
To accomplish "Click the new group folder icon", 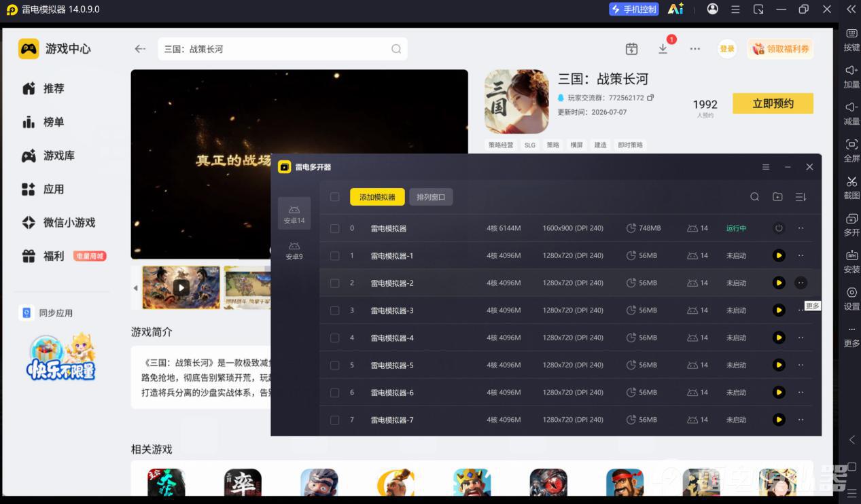I will [x=777, y=197].
